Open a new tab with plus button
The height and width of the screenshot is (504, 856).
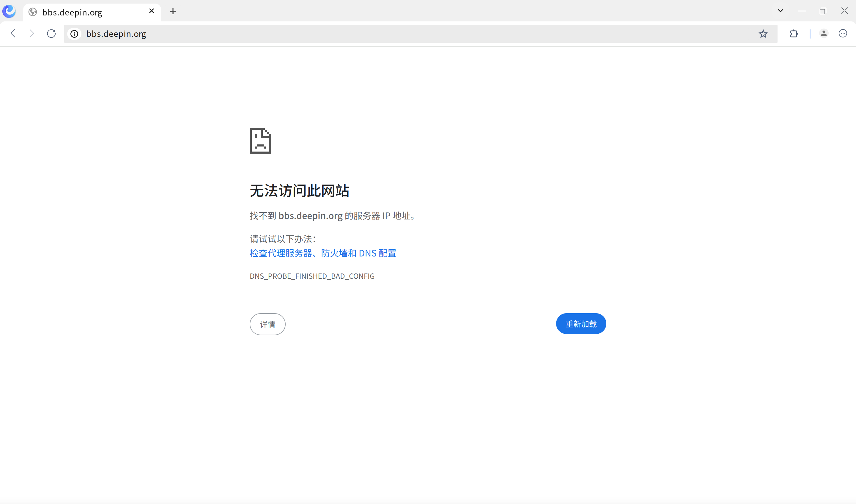[x=173, y=12]
